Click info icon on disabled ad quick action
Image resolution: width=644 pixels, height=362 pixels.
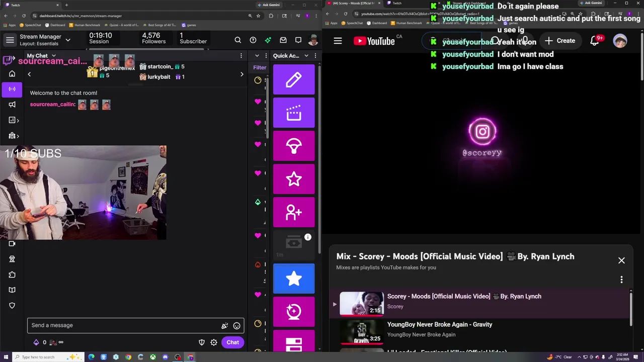308,237
